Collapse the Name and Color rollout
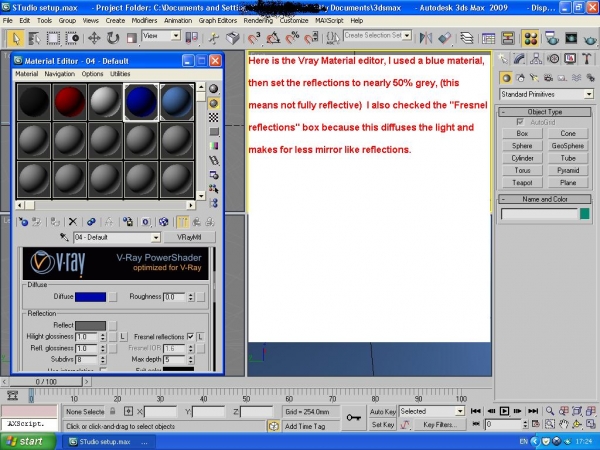The height and width of the screenshot is (450, 600). pyautogui.click(x=545, y=199)
